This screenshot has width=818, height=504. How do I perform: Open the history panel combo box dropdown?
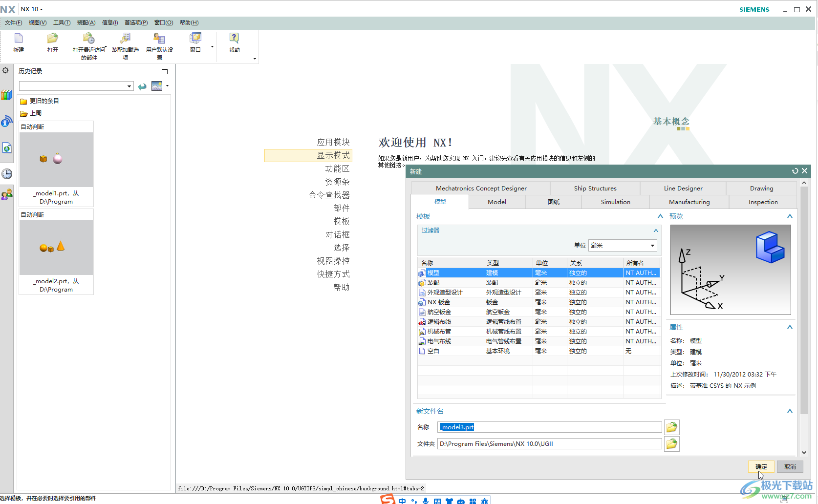coord(129,86)
